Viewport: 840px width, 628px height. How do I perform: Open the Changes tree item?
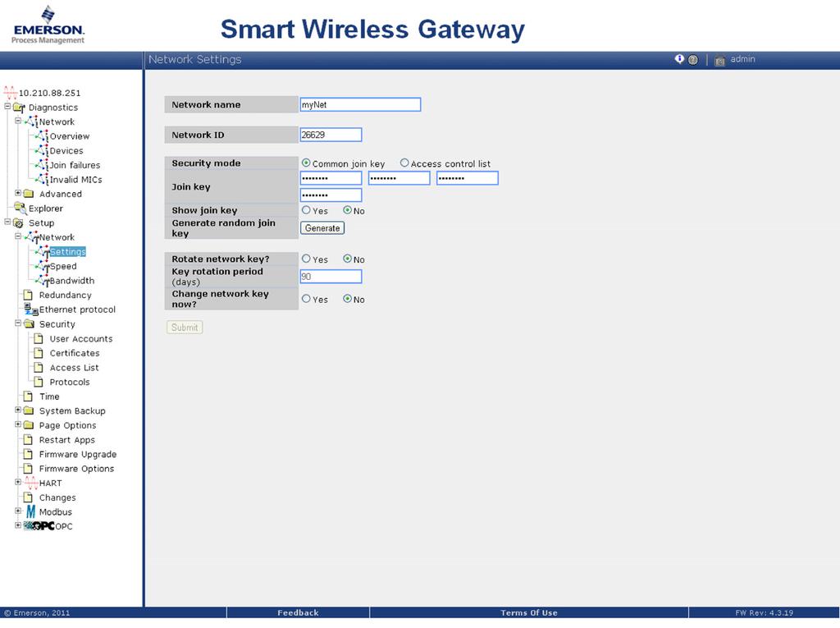[x=57, y=497]
